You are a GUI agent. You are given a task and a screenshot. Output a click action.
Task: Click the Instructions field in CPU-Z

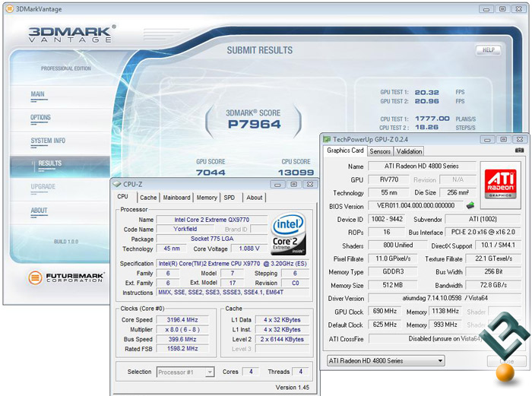coord(233,293)
